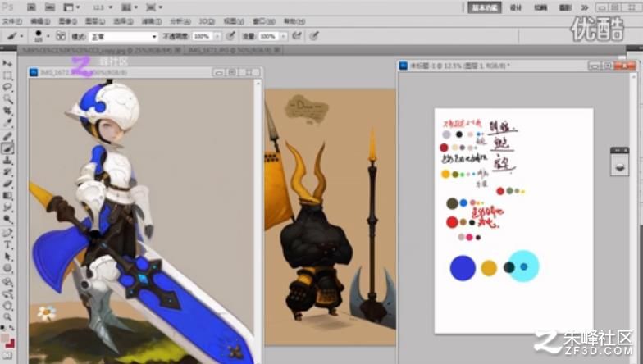Select the 3D Camera Rotate tool
643x364 pixels.
[7, 293]
